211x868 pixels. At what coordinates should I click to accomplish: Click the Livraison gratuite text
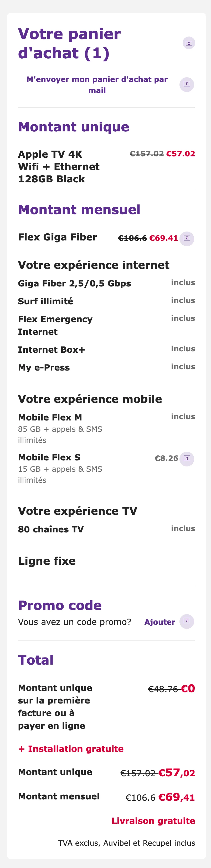153,821
